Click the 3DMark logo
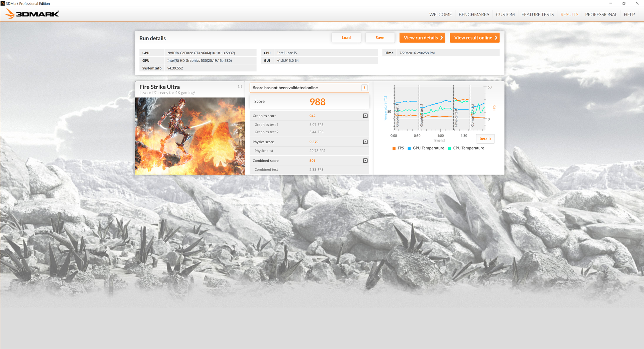 32,14
